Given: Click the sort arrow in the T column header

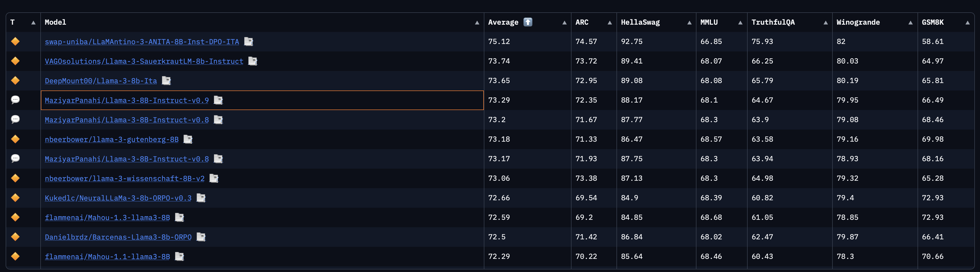Looking at the screenshot, I should (x=33, y=23).
